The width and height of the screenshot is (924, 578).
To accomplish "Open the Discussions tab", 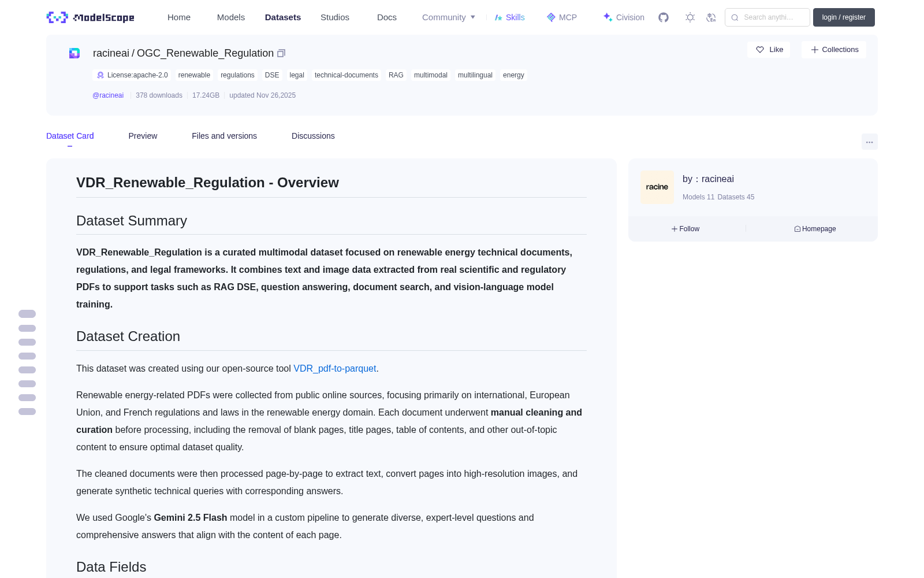I will 313,136.
